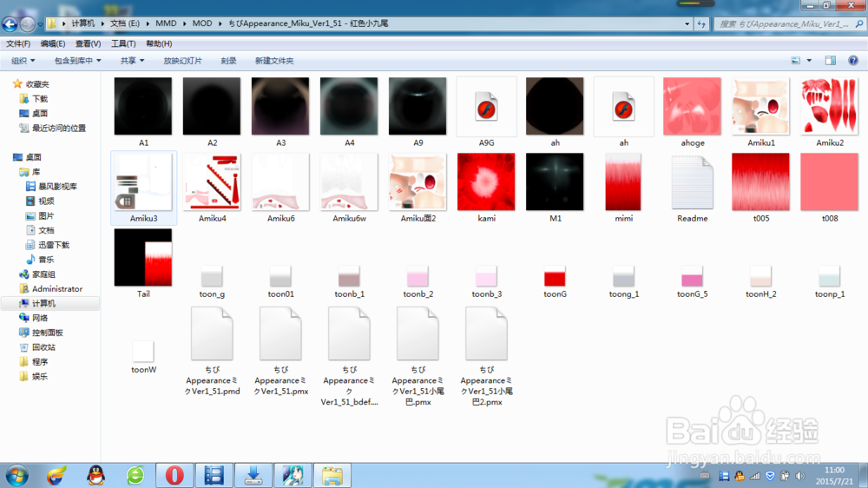The width and height of the screenshot is (868, 488).
Task: Select the Ver1_51.pmd model file
Action: coord(212,334)
